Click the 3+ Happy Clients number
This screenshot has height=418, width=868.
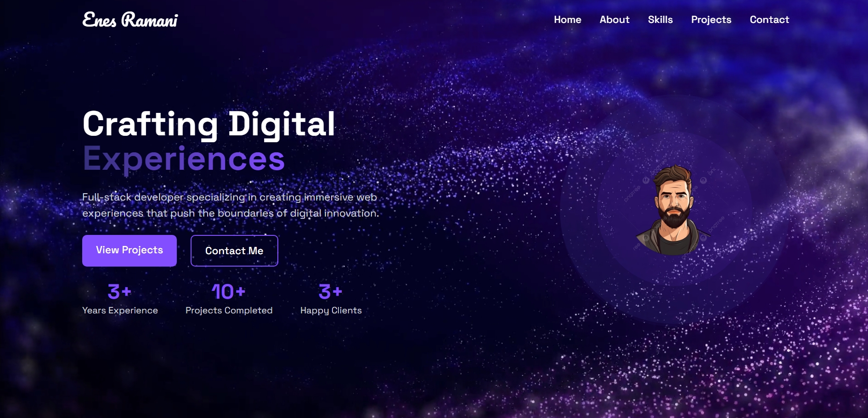coord(330,292)
